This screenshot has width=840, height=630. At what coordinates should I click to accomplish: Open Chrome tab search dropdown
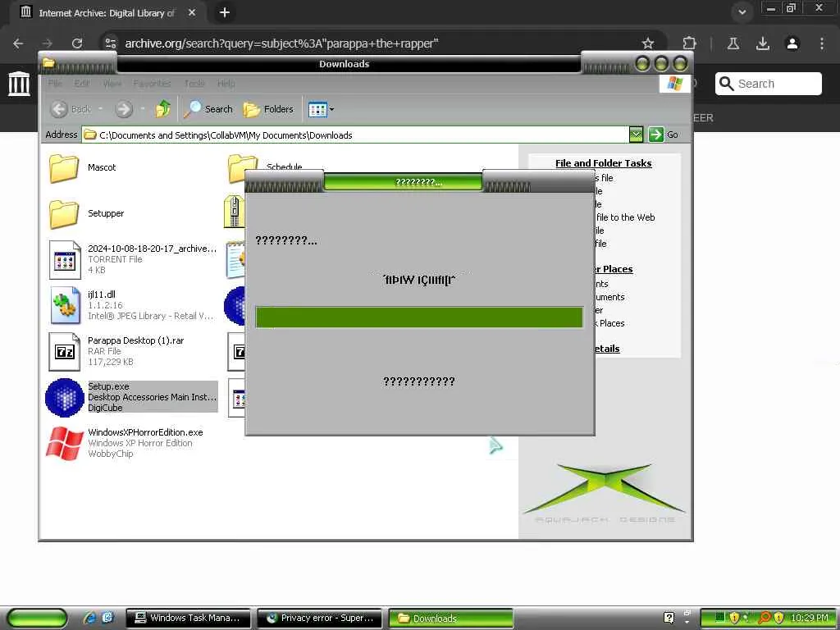pos(742,12)
